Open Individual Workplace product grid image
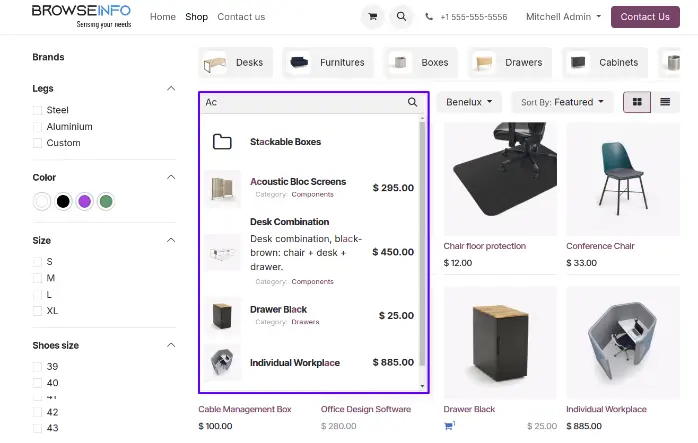The width and height of the screenshot is (698, 443). pyautogui.click(x=623, y=342)
